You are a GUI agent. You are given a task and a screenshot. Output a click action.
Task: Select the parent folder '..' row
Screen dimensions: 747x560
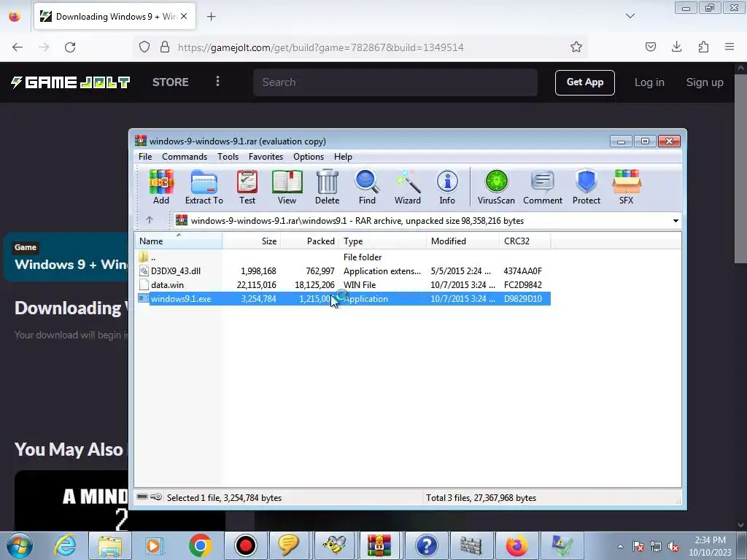click(343, 257)
